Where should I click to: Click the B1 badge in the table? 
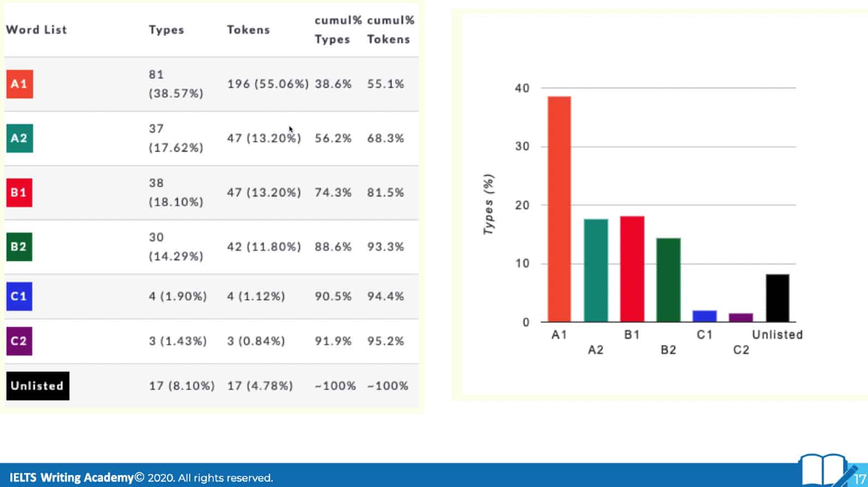19,192
